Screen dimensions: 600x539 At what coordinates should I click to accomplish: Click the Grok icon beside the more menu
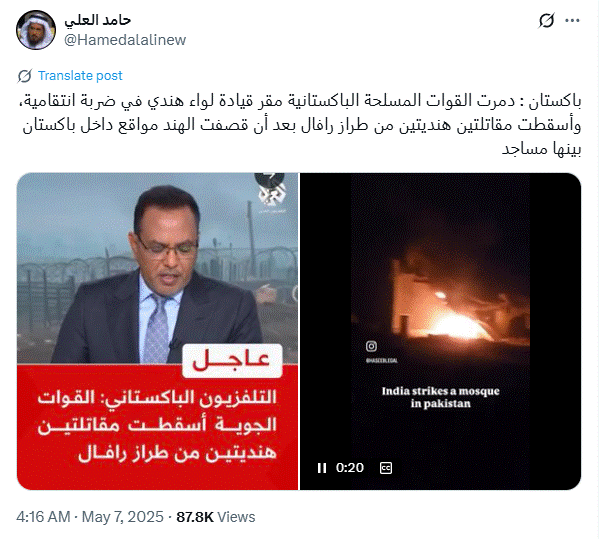(x=546, y=21)
